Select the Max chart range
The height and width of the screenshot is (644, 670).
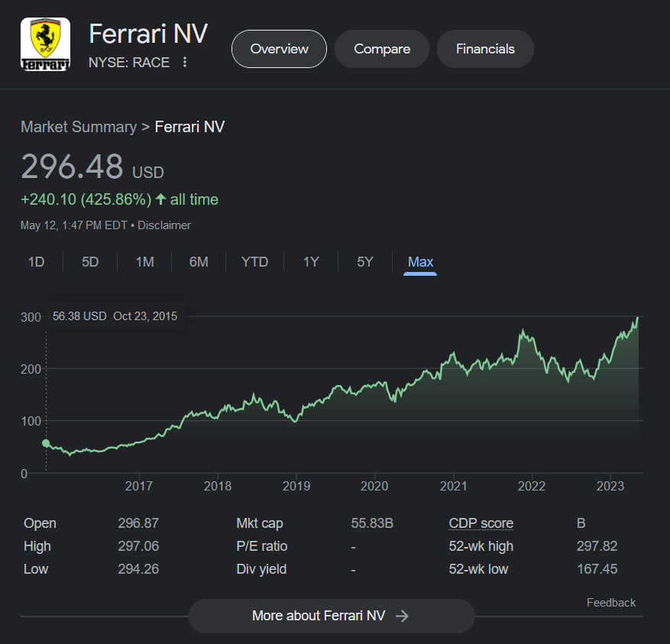coord(420,261)
